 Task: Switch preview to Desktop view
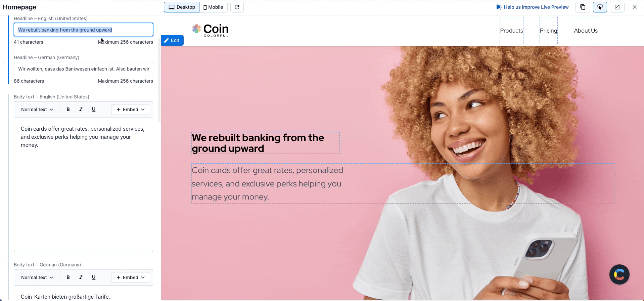(x=182, y=7)
